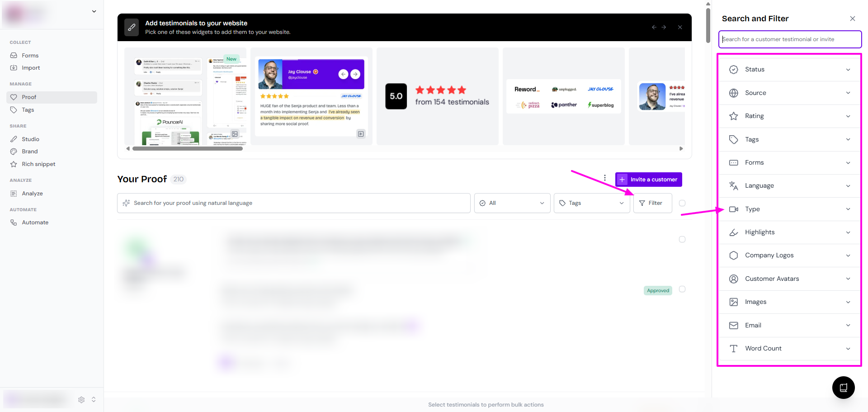Check the first testimonial's checkbox

tap(682, 239)
